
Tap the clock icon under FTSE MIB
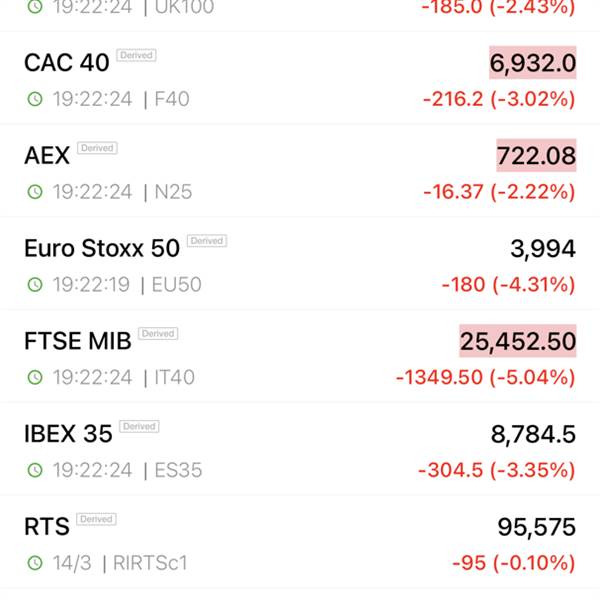[x=35, y=377]
